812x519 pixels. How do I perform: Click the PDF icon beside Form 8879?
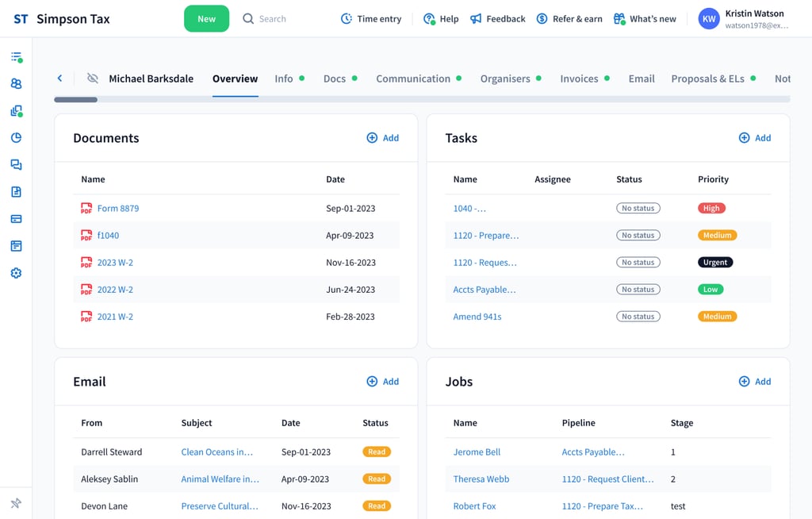(x=86, y=209)
